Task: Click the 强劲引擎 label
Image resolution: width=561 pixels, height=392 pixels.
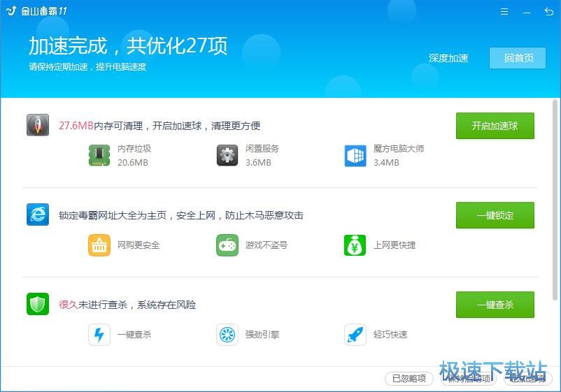Action: click(x=262, y=335)
